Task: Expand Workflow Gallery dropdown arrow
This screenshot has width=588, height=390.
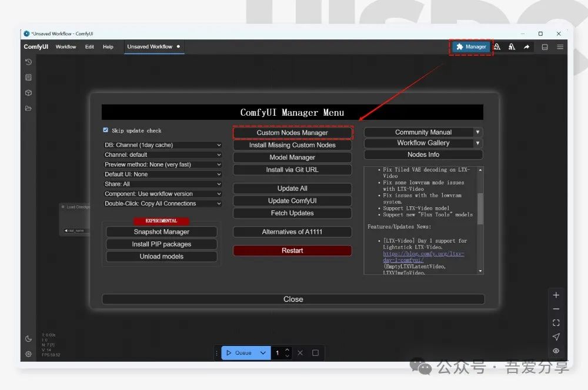Action: (477, 143)
